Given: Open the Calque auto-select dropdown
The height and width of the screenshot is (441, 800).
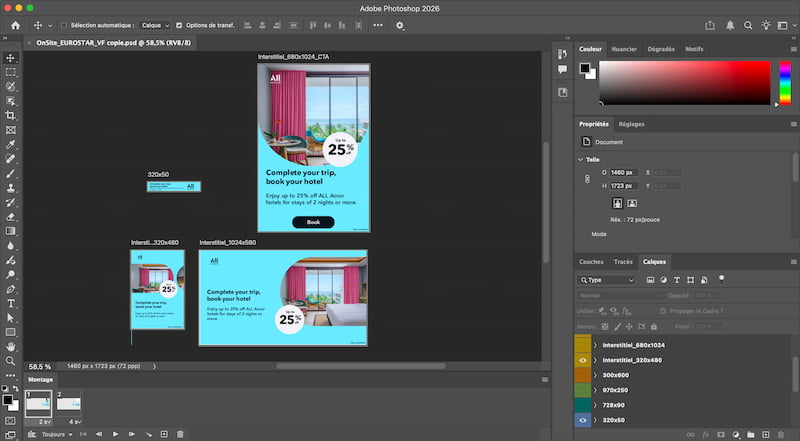Looking at the screenshot, I should point(155,25).
